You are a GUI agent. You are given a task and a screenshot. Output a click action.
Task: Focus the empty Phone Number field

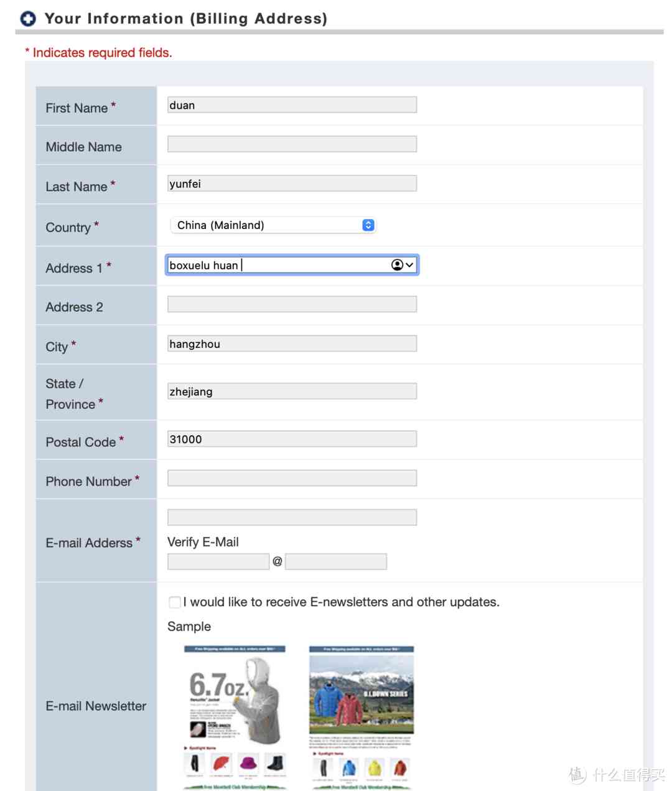292,479
